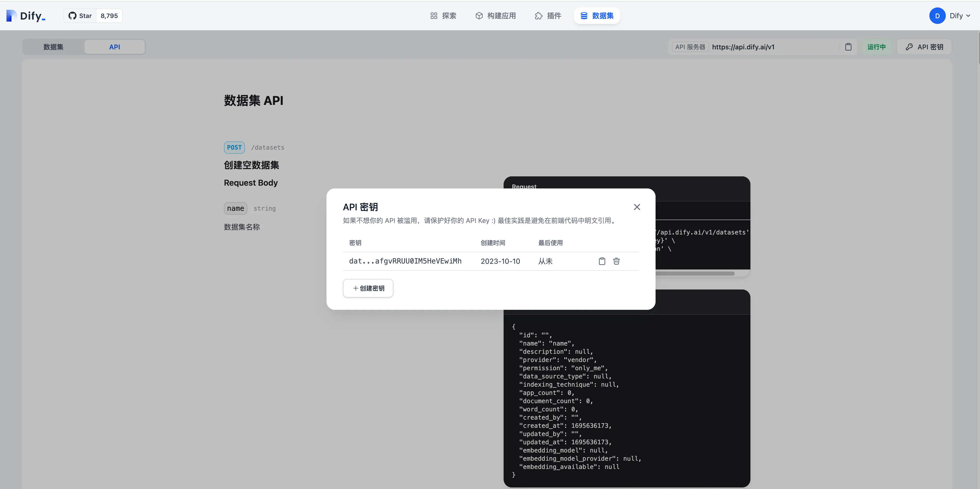Open the 插件 plugins page
Screen dimensions: 980x489
[x=548, y=16]
